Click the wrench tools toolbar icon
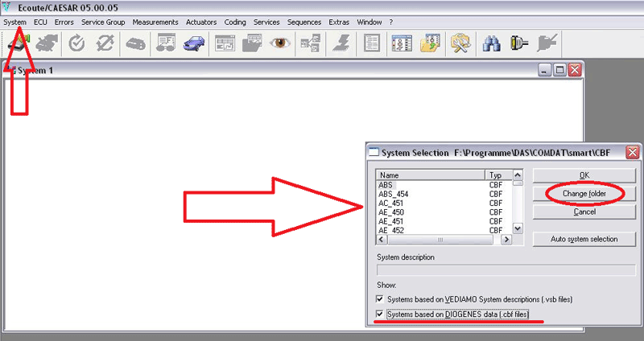This screenshot has height=341, width=644. 460,43
